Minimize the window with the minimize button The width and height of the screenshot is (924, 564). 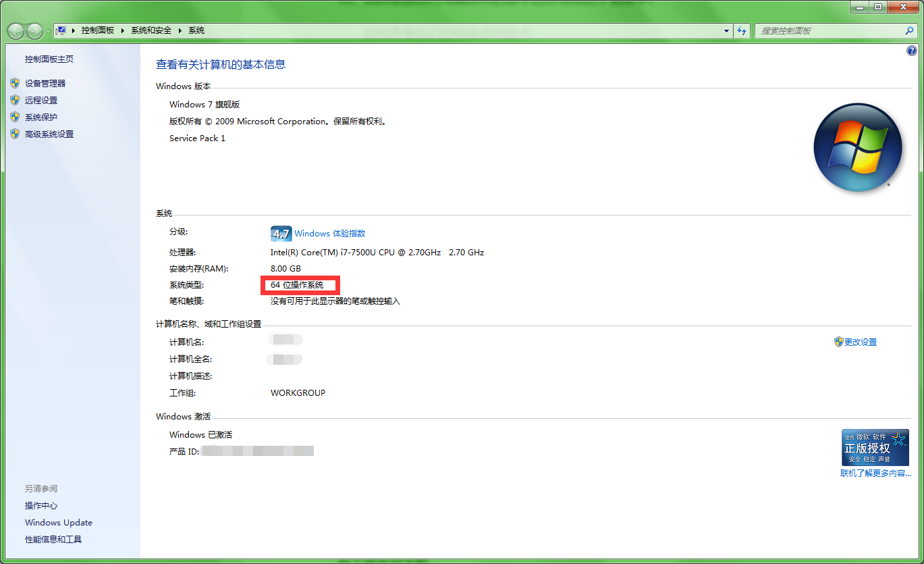[860, 6]
